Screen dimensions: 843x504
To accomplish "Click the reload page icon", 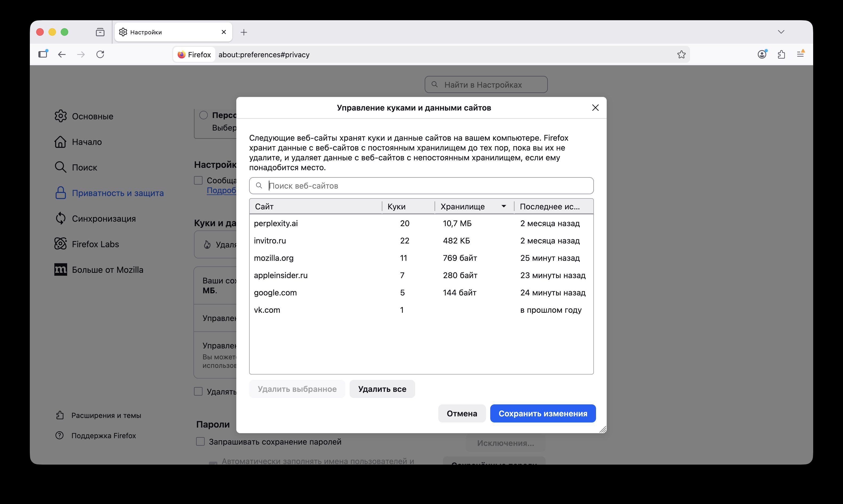I will point(100,54).
